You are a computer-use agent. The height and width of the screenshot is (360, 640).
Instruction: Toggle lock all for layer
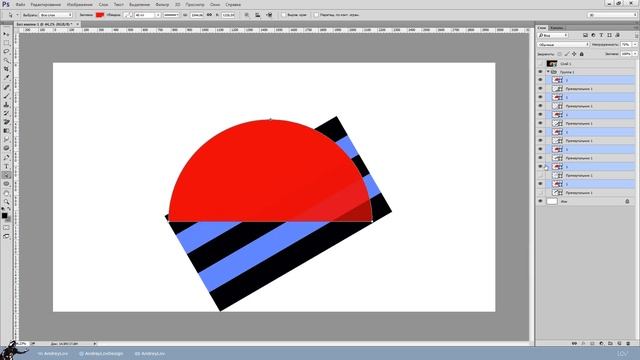click(582, 54)
